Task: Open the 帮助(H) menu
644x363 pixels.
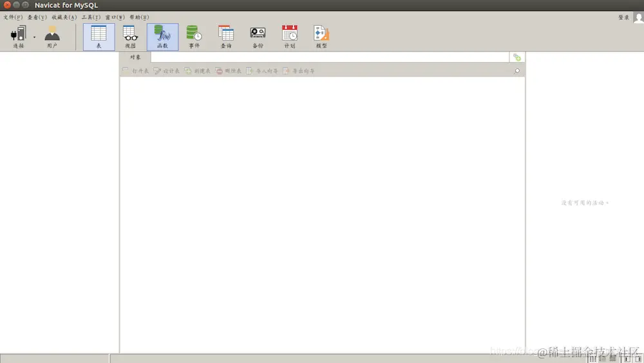Action: (139, 17)
